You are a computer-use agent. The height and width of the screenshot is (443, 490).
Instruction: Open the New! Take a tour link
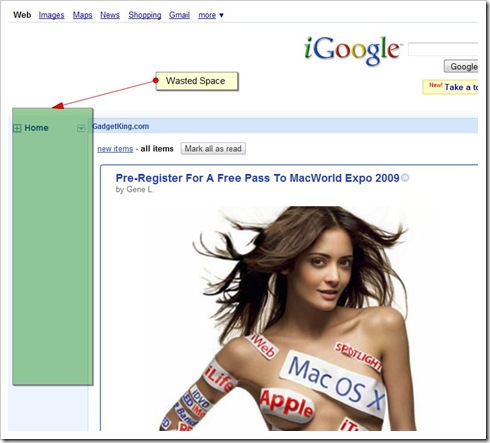click(x=450, y=87)
